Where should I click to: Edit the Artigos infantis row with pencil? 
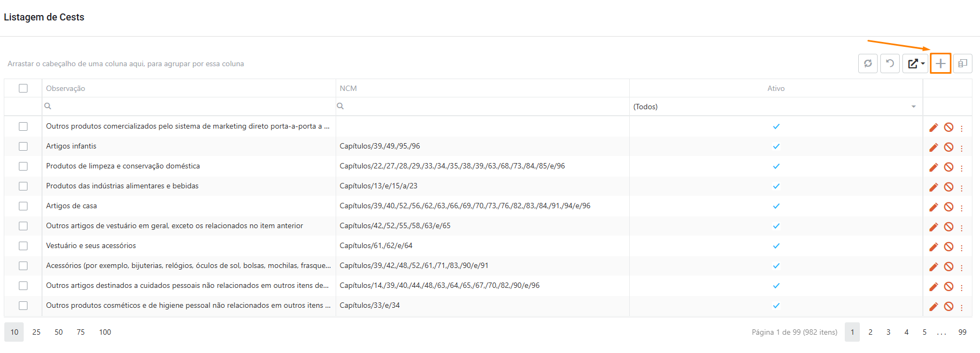(x=933, y=147)
